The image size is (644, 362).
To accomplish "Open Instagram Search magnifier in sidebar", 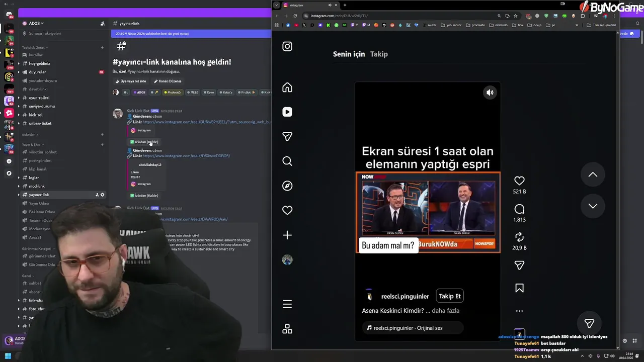I will 287,161.
